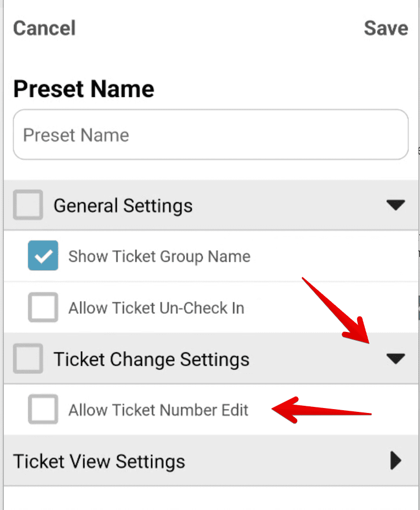Enable Allow Ticket Un-Check In checkbox
Screen dimensions: 420x510
(x=43, y=307)
